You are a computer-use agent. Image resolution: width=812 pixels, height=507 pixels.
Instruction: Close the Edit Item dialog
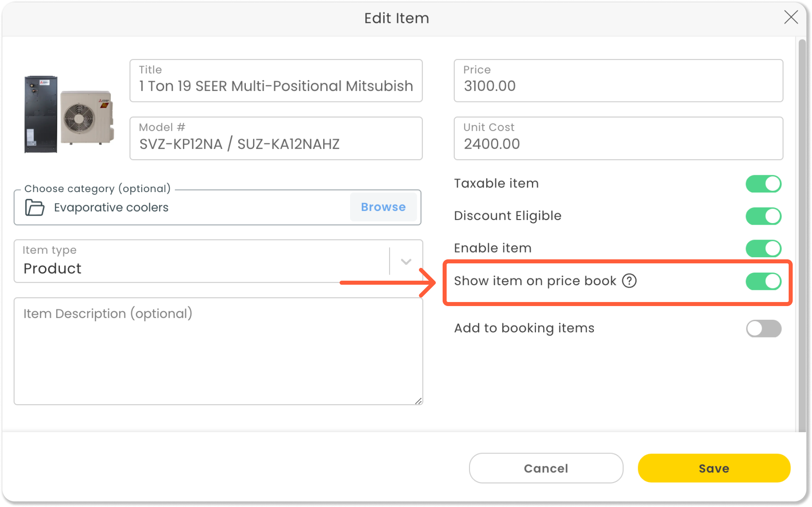coord(791,17)
